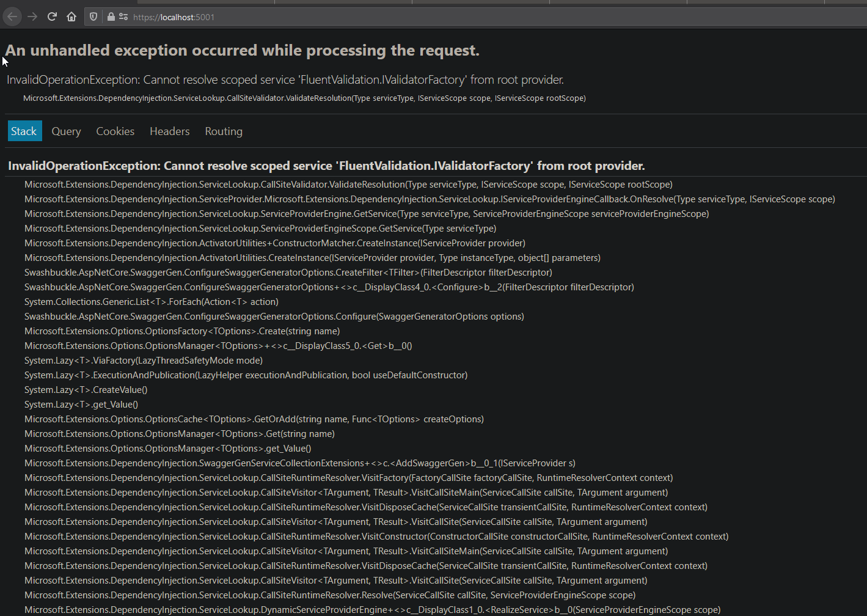
Task: Select ConstructorMatcher.CreateInstance stack line
Action: [x=275, y=243]
